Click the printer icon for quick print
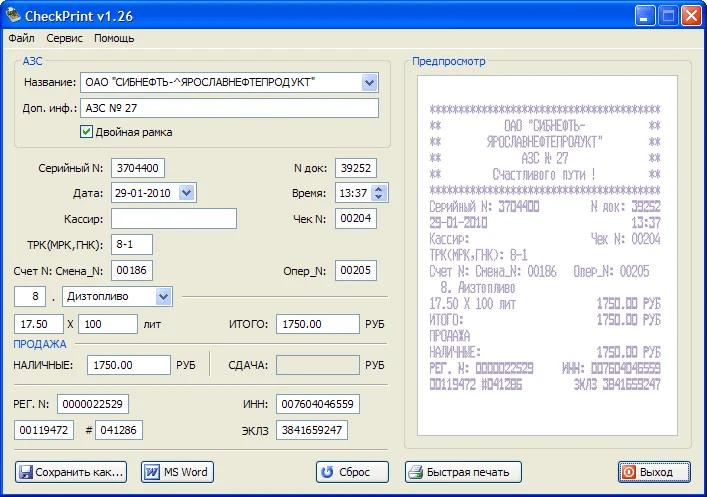707x497 pixels. coord(417,472)
